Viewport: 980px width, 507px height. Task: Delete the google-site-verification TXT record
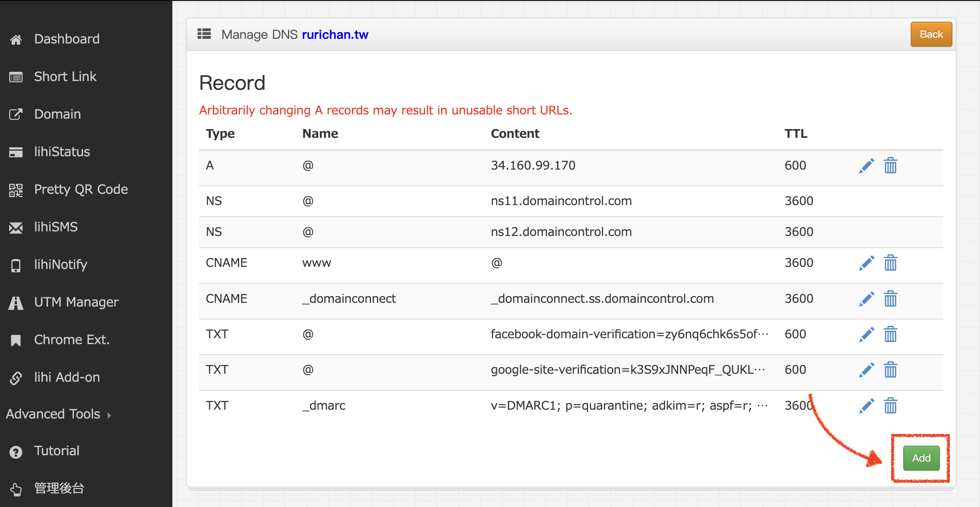890,370
